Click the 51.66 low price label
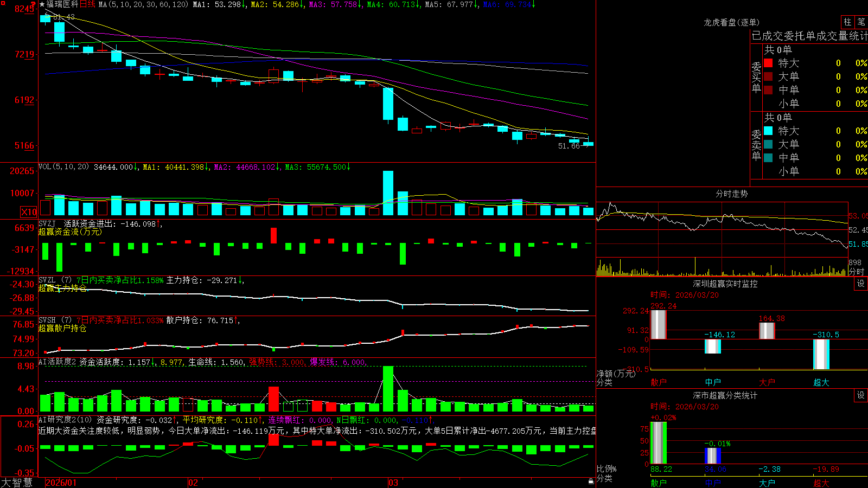Screen dimensions: 868x488 click(x=569, y=146)
